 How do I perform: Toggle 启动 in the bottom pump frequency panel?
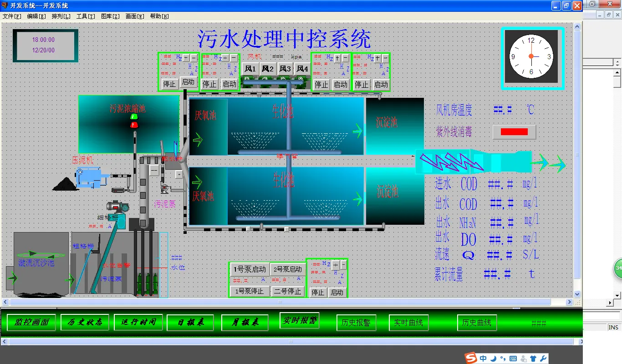point(337,293)
